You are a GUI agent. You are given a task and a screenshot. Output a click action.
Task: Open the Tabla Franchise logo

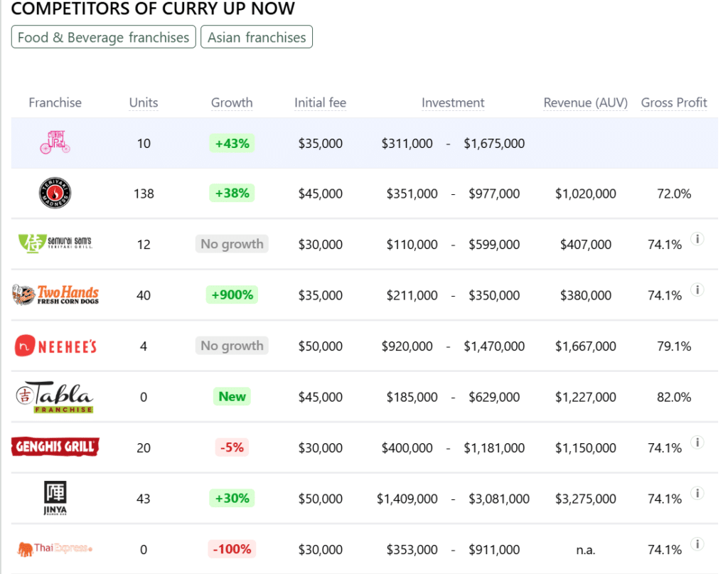[x=55, y=397]
